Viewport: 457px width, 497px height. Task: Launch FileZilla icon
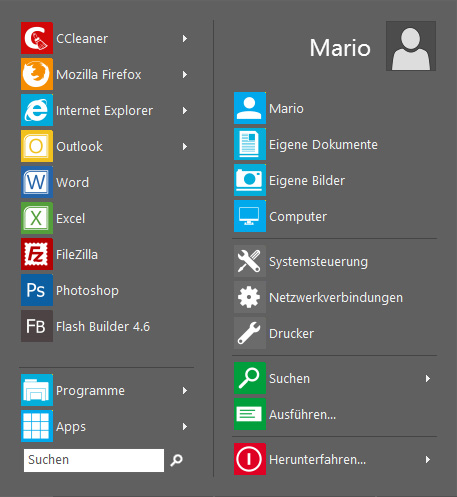pos(37,254)
